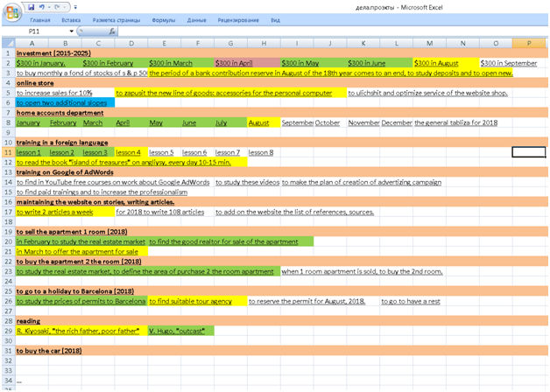This screenshot has height=392, width=550.
Task: Click the 'training on Google of AdWords' heading
Action: (x=65, y=172)
